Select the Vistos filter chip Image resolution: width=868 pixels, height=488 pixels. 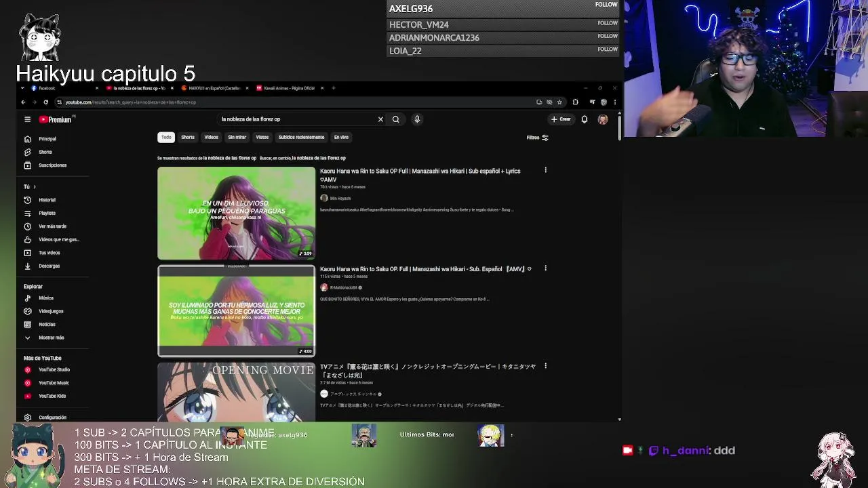[x=262, y=138]
